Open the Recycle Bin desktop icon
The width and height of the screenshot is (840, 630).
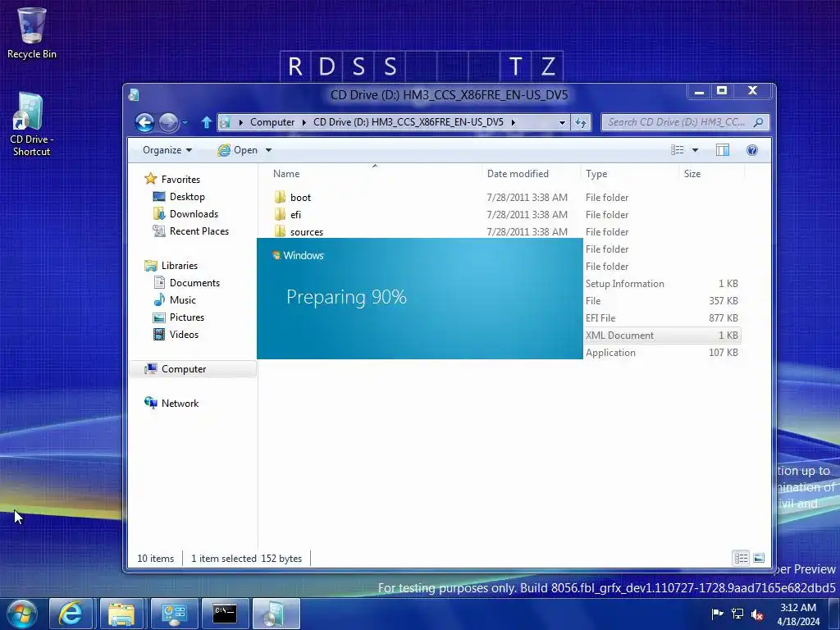(32, 33)
